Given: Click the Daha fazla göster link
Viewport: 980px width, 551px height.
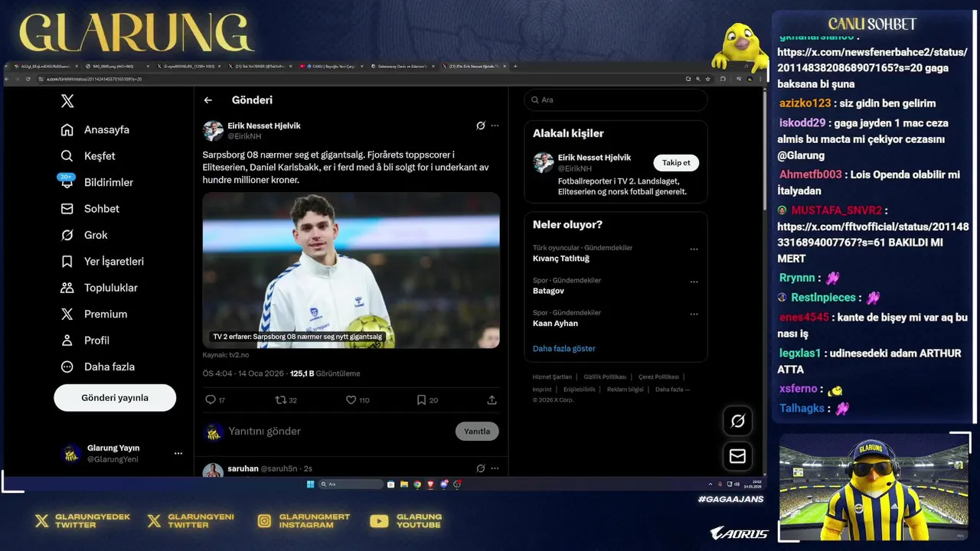Looking at the screenshot, I should click(x=563, y=348).
